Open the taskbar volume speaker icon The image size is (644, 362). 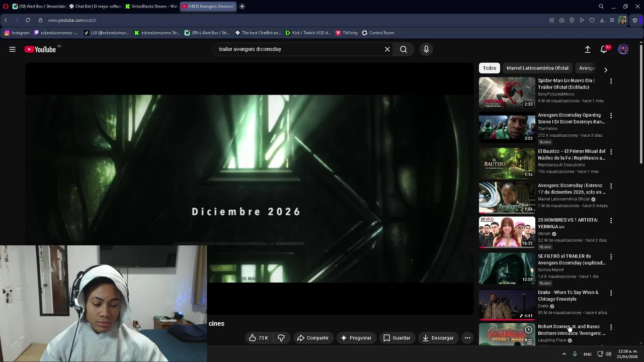click(609, 354)
